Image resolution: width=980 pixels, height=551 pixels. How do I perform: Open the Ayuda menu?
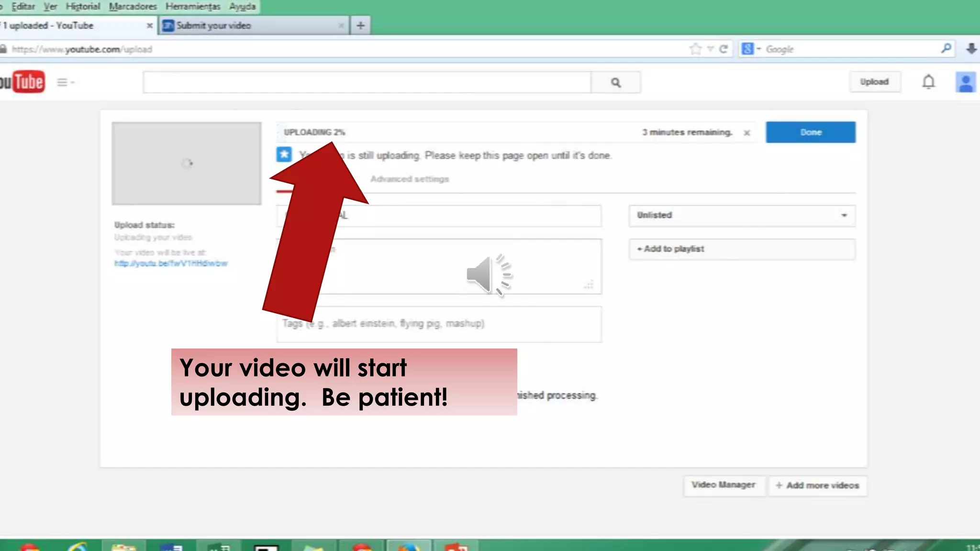(242, 7)
